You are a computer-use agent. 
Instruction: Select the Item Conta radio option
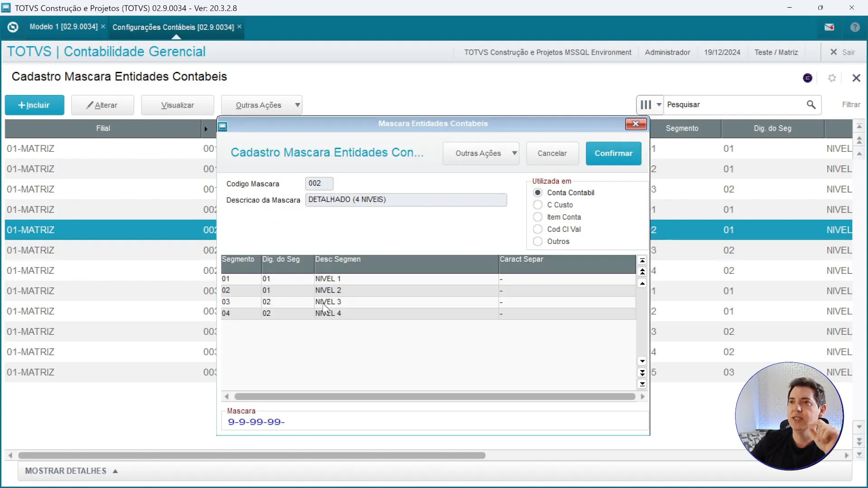pyautogui.click(x=538, y=217)
